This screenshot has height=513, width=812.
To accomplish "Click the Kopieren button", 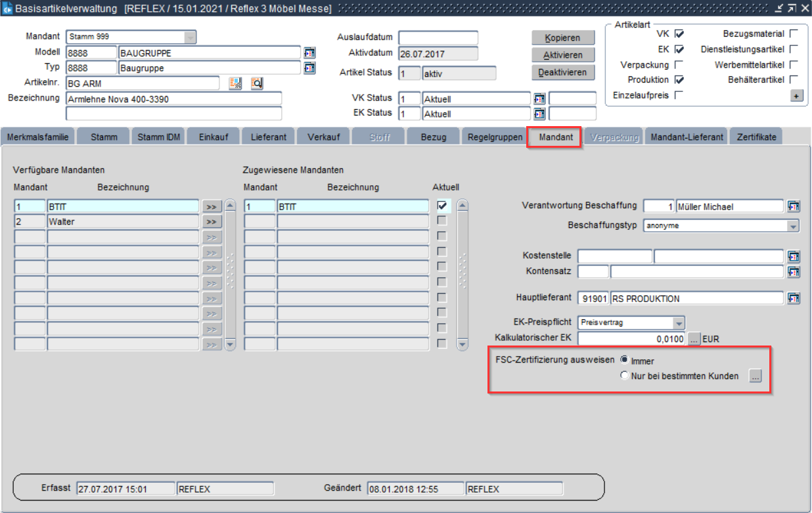I will click(562, 37).
